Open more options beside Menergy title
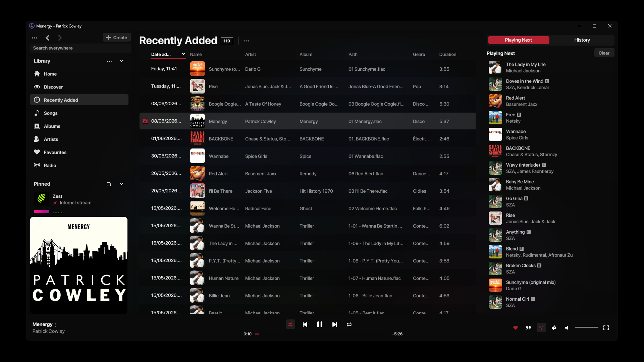This screenshot has height=362, width=644. click(56, 324)
